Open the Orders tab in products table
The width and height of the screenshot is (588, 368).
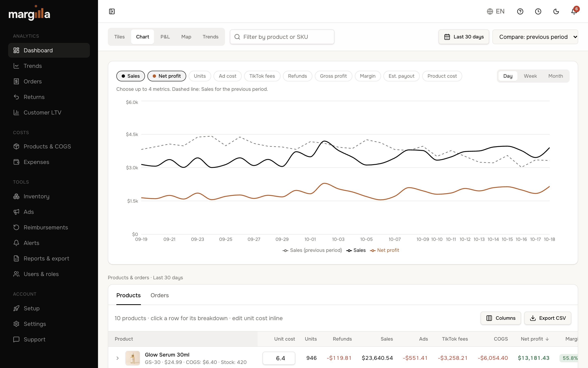(159, 295)
